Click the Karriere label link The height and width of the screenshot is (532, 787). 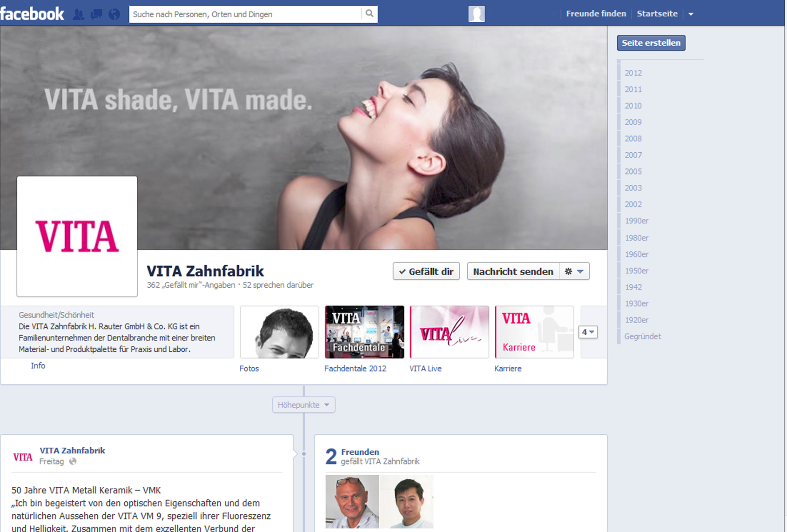point(508,369)
